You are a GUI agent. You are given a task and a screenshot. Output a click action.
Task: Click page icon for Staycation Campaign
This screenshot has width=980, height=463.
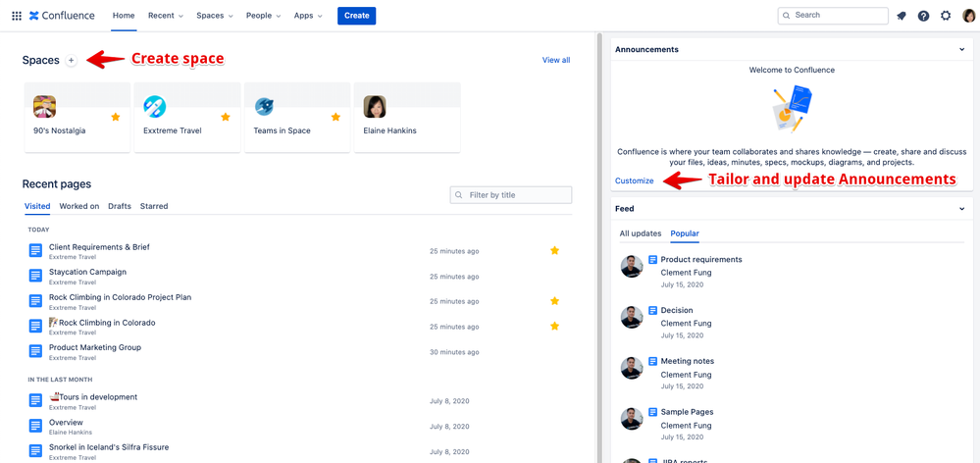click(36, 276)
